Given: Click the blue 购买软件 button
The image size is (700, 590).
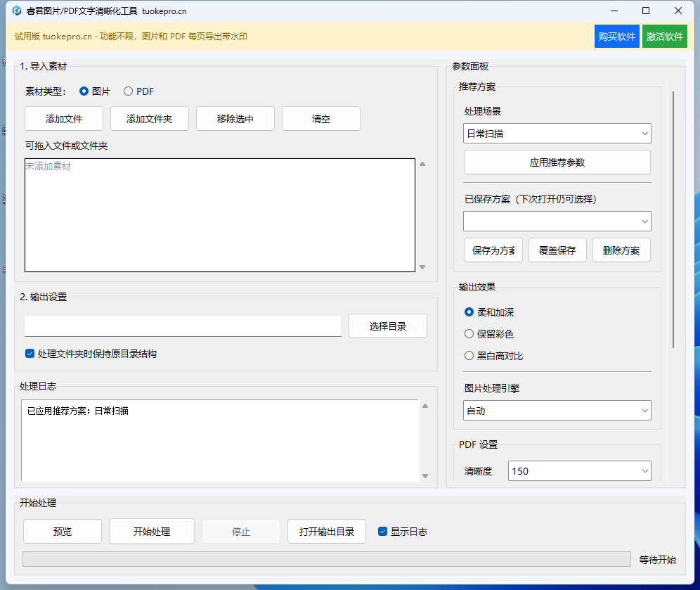Looking at the screenshot, I should (617, 36).
